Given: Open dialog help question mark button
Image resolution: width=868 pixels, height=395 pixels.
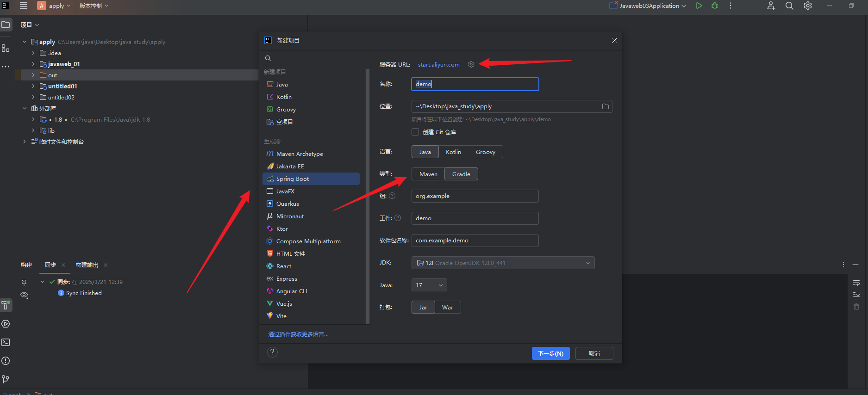Looking at the screenshot, I should click(273, 352).
